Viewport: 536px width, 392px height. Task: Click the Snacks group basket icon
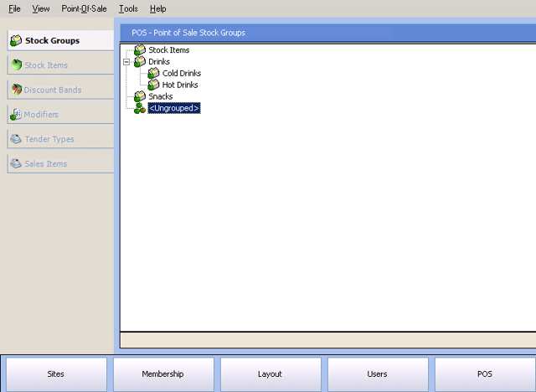[x=140, y=96]
